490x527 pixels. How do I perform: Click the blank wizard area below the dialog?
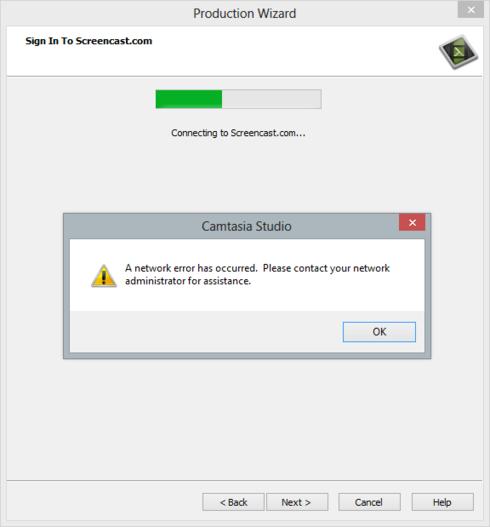pyautogui.click(x=245, y=418)
